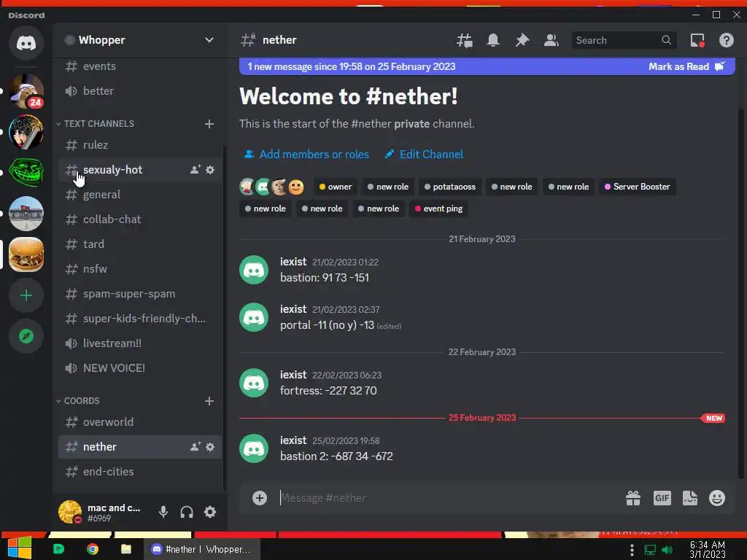Toggle the member list icon
747x560 pixels.
(x=551, y=41)
